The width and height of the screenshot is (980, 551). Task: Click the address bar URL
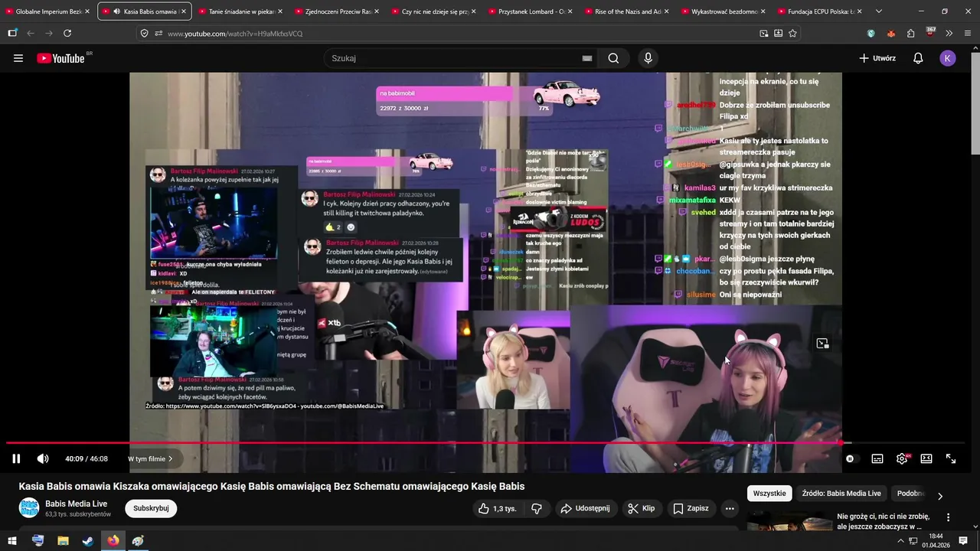tap(235, 34)
